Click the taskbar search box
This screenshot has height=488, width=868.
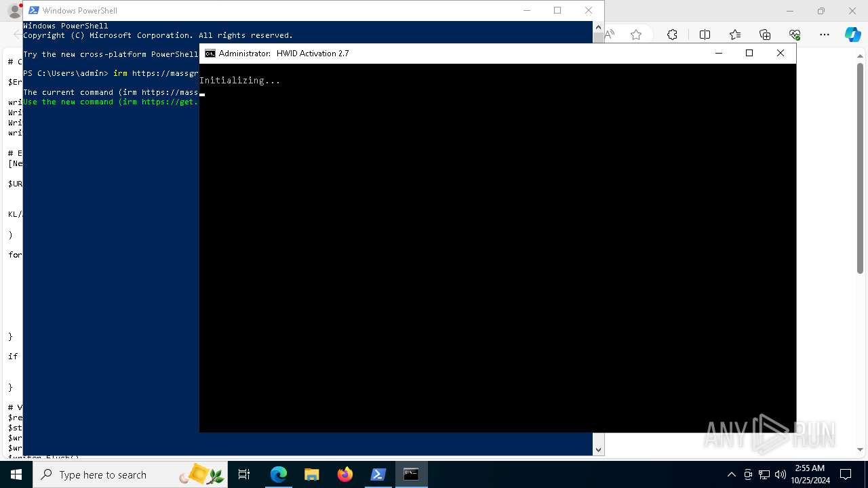point(130,474)
